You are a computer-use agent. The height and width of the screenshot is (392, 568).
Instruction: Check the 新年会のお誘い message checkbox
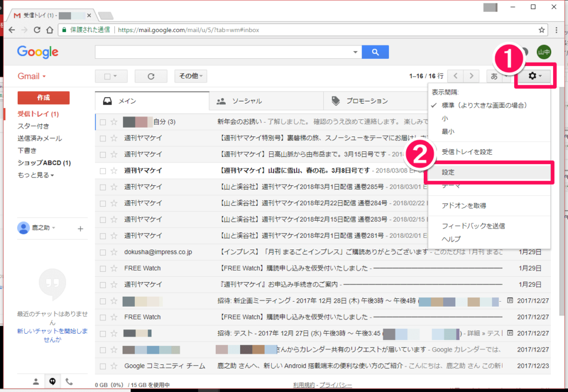(x=103, y=123)
